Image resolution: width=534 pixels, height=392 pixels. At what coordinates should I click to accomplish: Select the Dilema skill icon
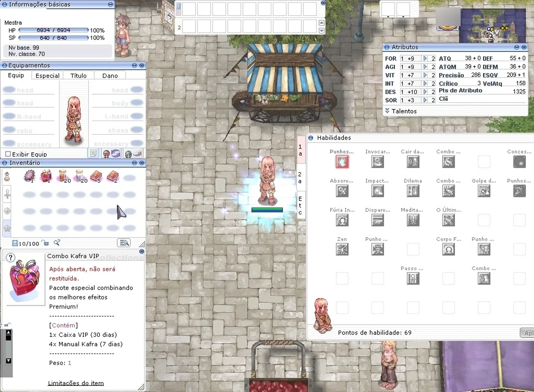point(413,191)
